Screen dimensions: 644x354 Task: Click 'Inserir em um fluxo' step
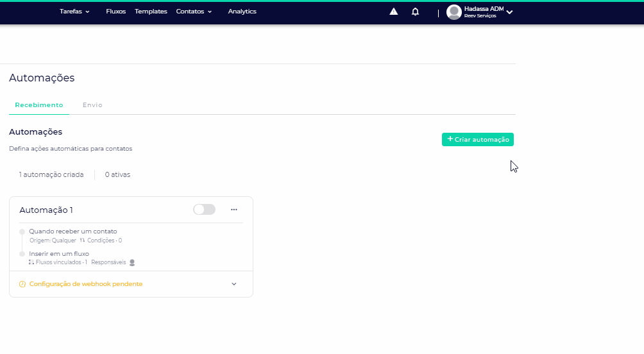pos(59,254)
